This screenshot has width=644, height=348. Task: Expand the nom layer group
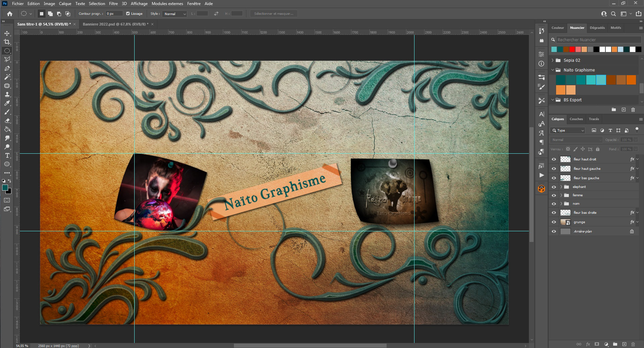click(x=561, y=204)
